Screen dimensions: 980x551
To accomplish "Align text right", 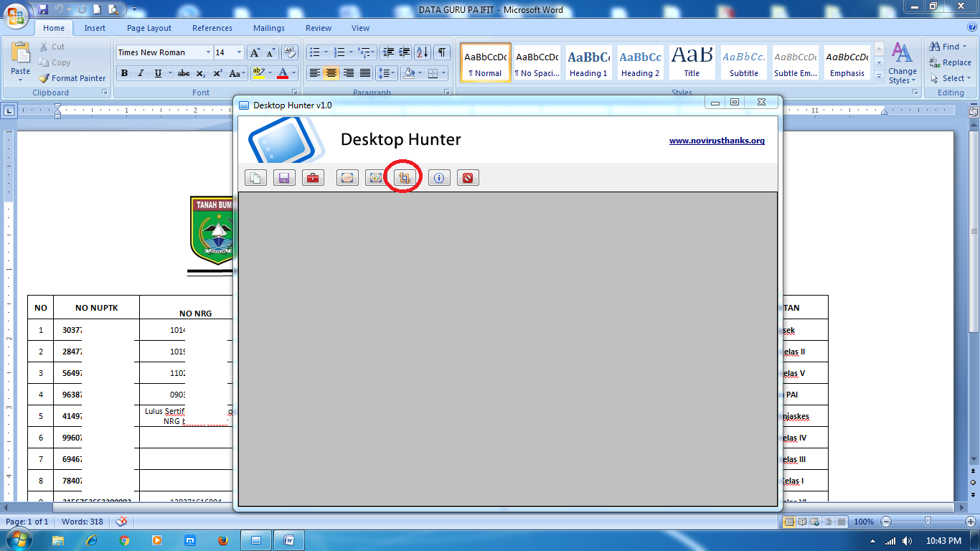I will (x=348, y=73).
